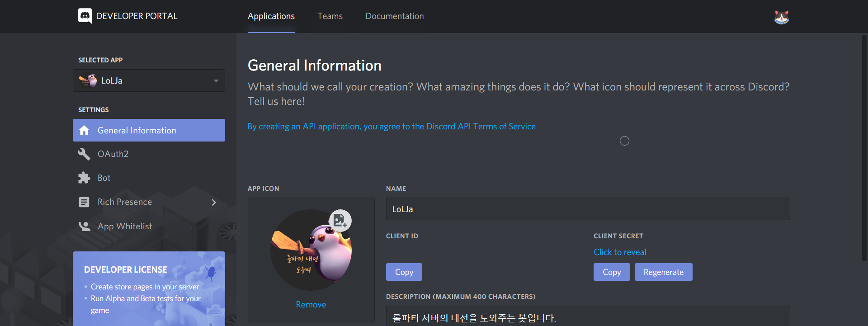This screenshot has width=868, height=326.
Task: Click the Description text area
Action: point(588,316)
